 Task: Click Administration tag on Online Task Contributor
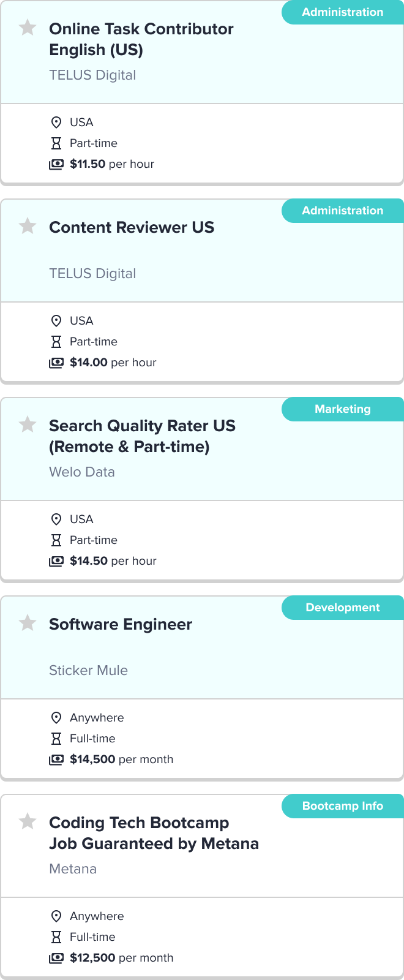point(343,12)
